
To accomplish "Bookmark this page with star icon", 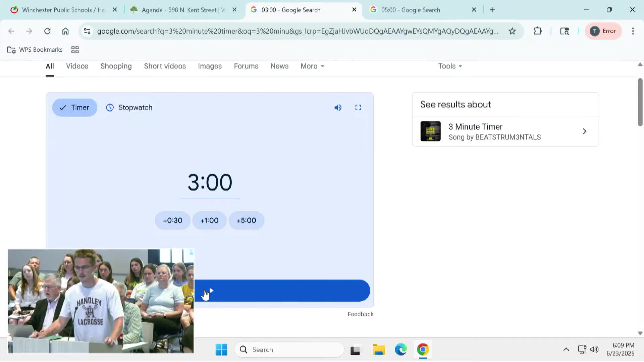I will pyautogui.click(x=512, y=31).
